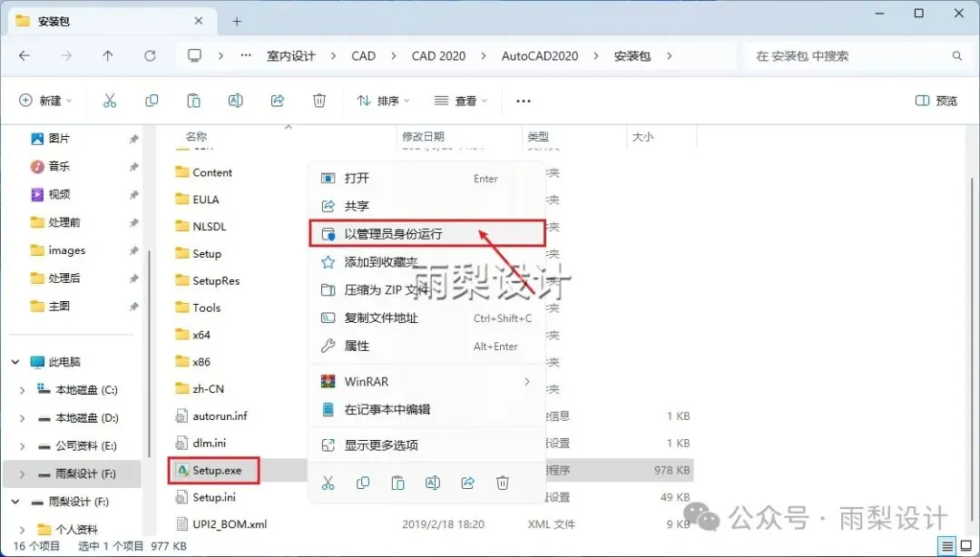Screen dimensions: 980x557
Task: Switch to large icons view in status bar
Action: pyautogui.click(x=966, y=546)
